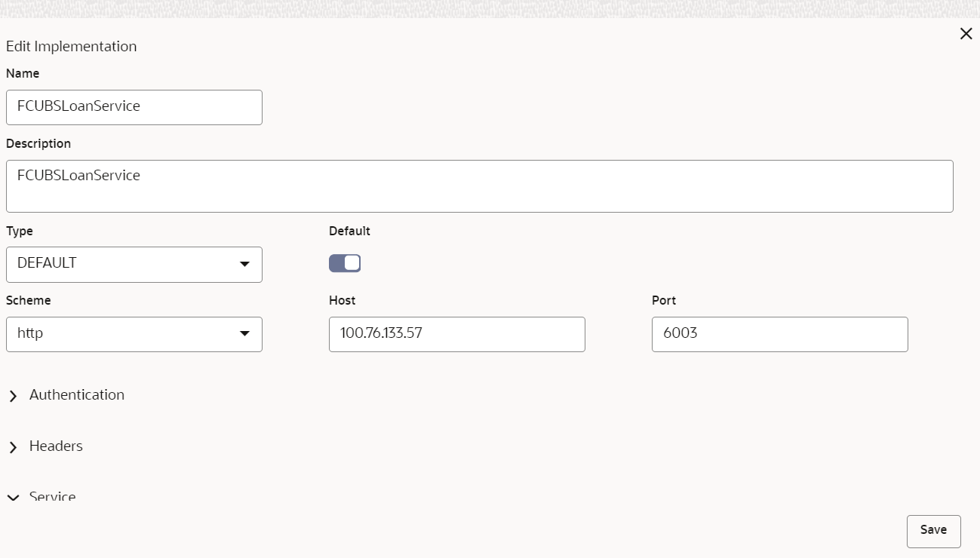Save the implementation changes
Image resolution: width=980 pixels, height=558 pixels.
pyautogui.click(x=933, y=531)
